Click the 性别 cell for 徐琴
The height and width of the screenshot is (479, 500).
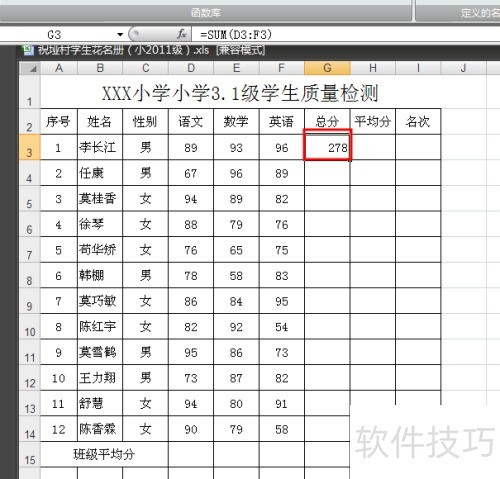146,224
